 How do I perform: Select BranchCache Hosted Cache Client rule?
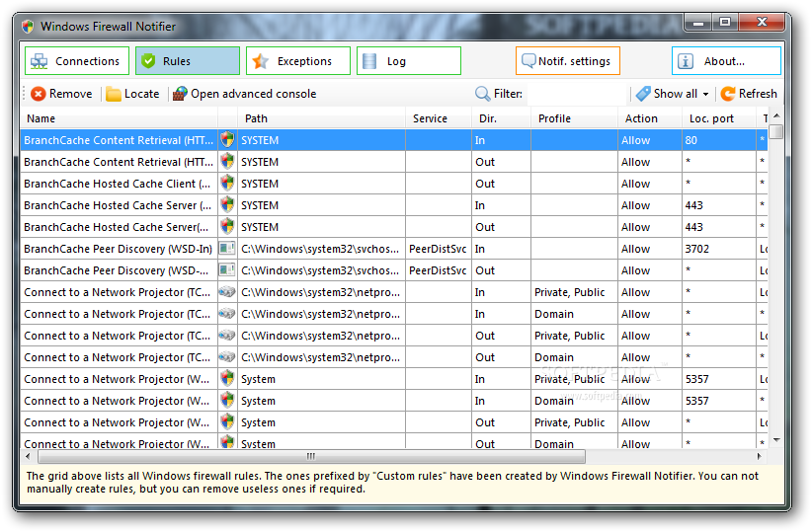[393, 184]
